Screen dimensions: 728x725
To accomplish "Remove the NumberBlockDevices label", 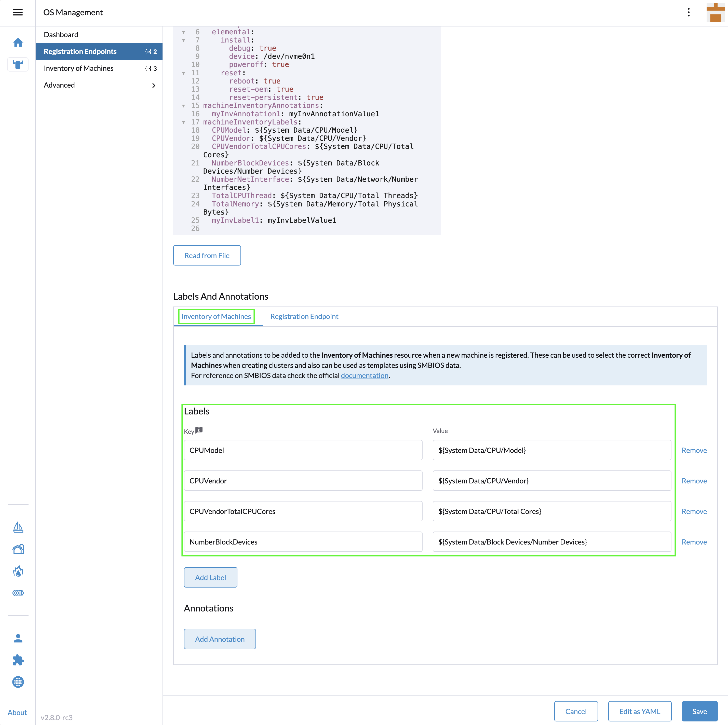I will pos(694,542).
